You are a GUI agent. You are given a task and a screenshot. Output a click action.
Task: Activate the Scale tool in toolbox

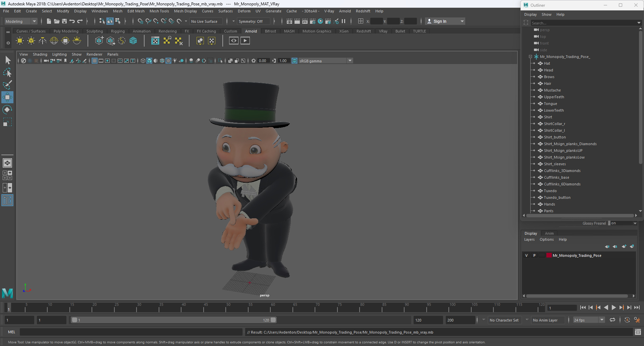pyautogui.click(x=7, y=122)
